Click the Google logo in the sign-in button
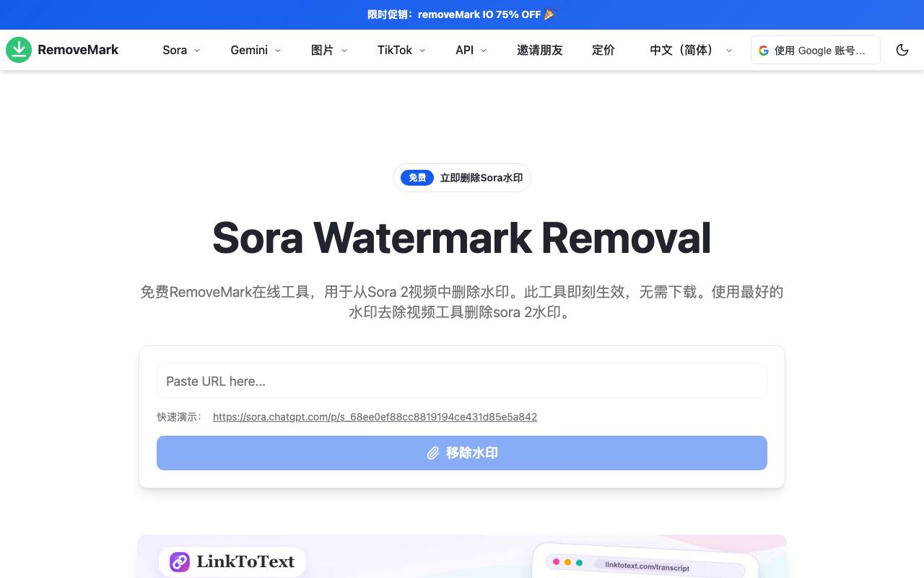 764,50
